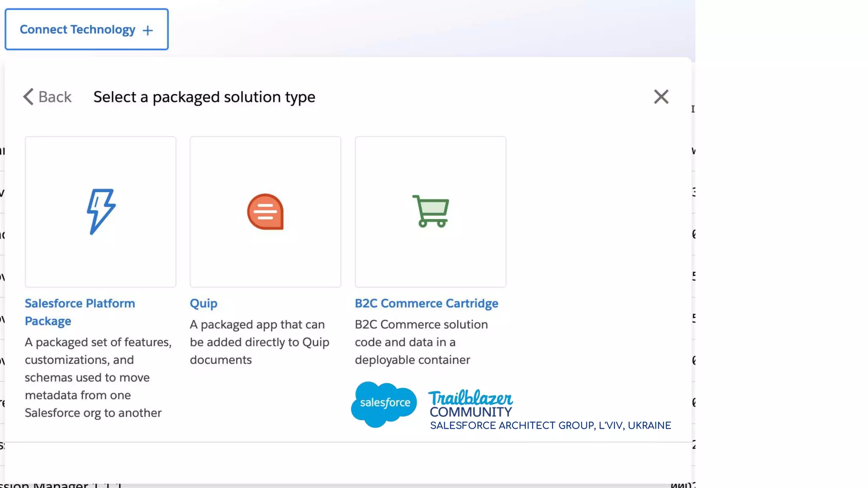
Task: Click the plus icon in Connect Technology
Action: click(147, 30)
